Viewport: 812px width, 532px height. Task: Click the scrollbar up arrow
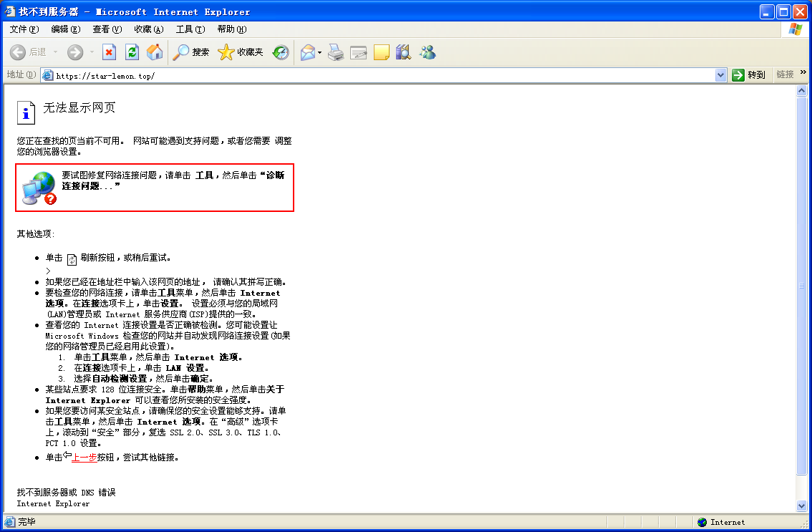coord(802,91)
